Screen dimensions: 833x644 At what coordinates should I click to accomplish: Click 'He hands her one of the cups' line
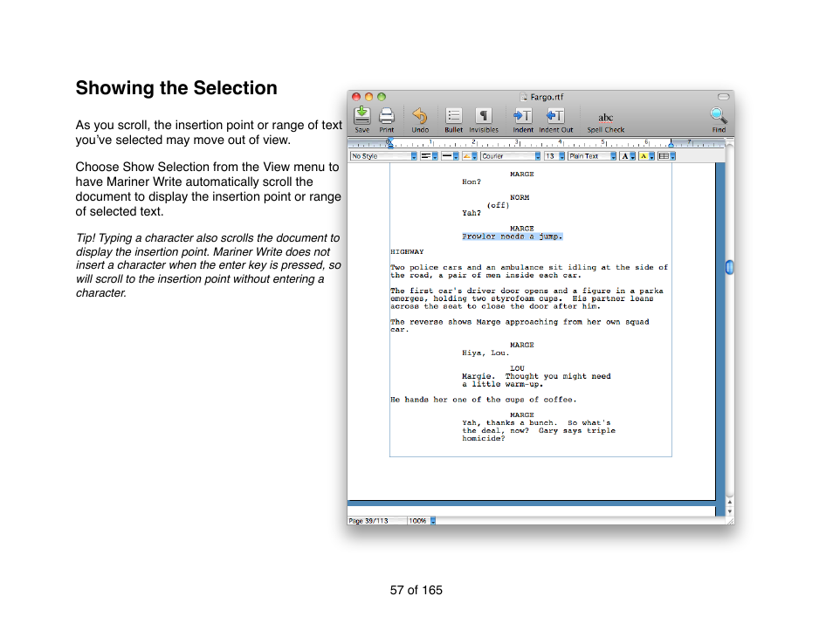(x=484, y=400)
